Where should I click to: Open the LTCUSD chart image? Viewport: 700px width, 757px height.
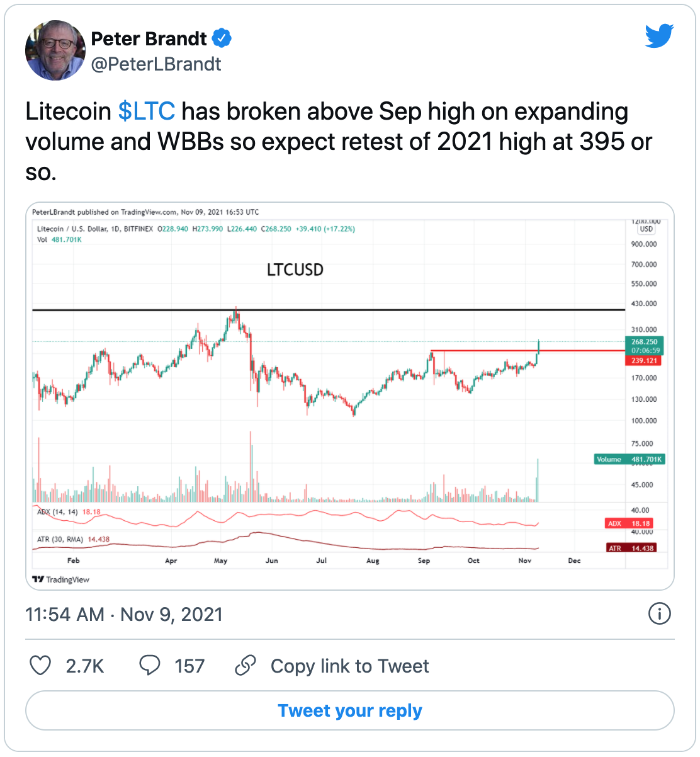pyautogui.click(x=350, y=396)
